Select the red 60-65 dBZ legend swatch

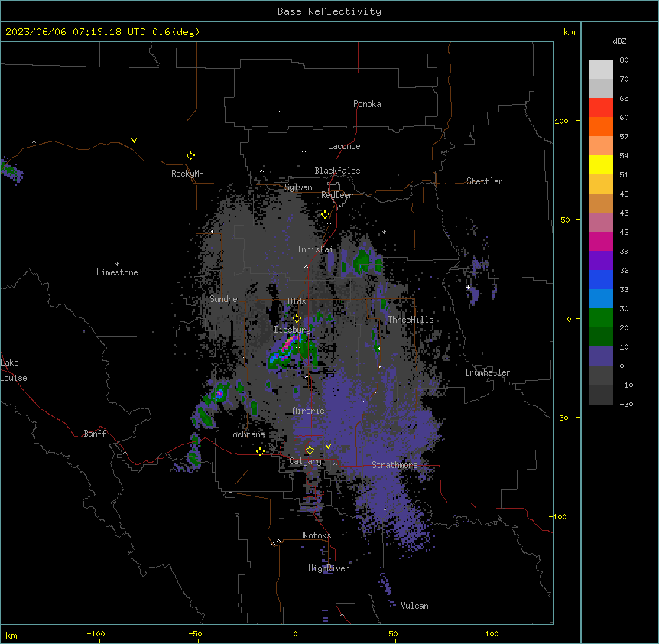tap(601, 108)
